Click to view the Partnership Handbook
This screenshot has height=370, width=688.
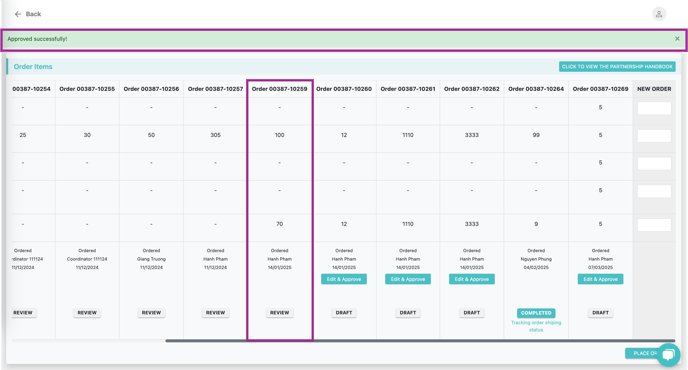617,67
